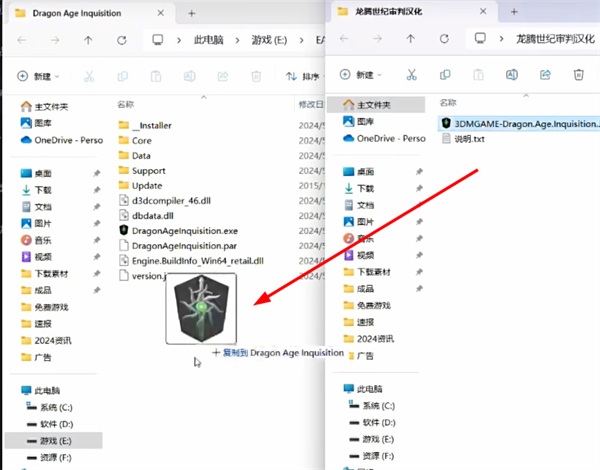Select DragonAgeInquisition.exe file
The height and width of the screenshot is (470, 600).
pyautogui.click(x=179, y=231)
